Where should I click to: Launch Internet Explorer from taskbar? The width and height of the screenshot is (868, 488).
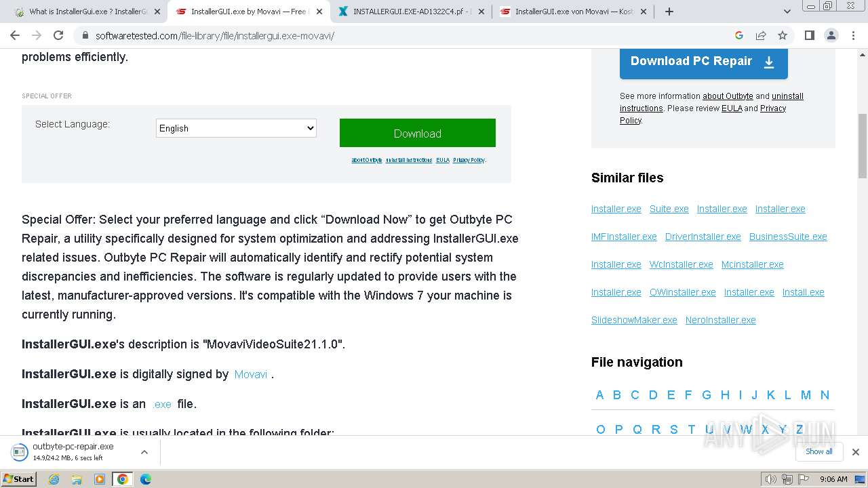[x=54, y=479]
